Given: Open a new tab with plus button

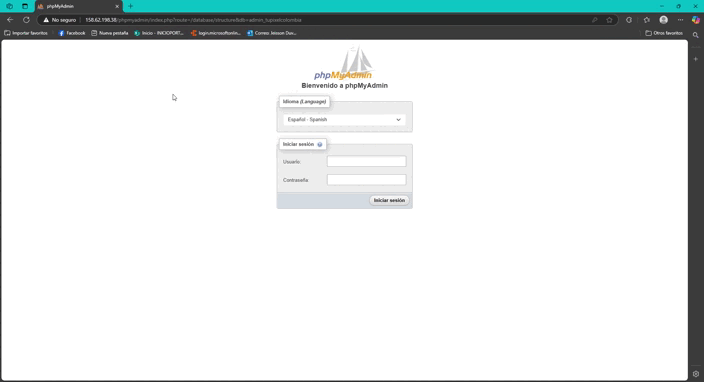Looking at the screenshot, I should click(131, 6).
